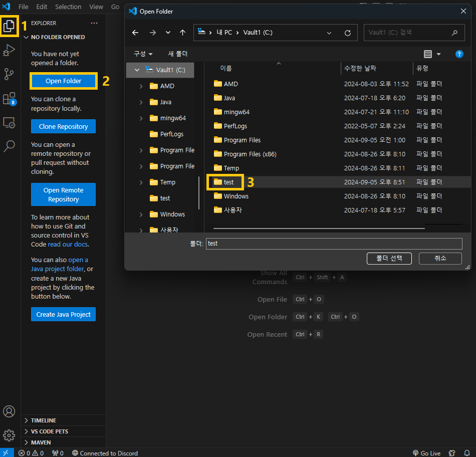Open the 구성 organize dropdown

click(143, 54)
